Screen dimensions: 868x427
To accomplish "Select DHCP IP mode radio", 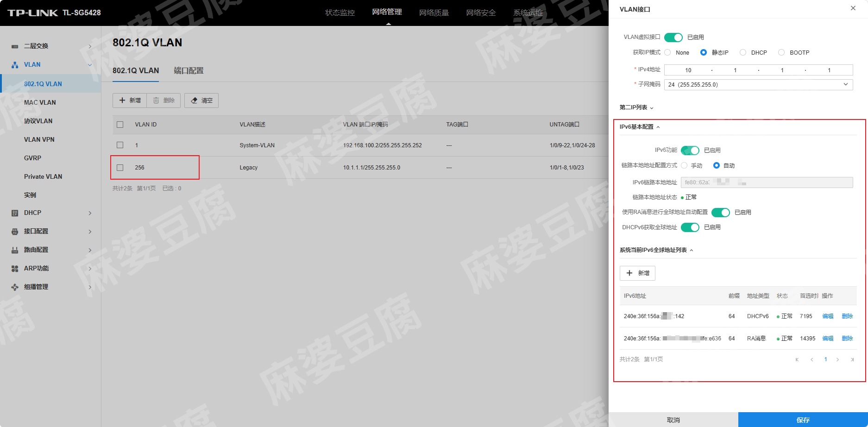I will pyautogui.click(x=743, y=53).
